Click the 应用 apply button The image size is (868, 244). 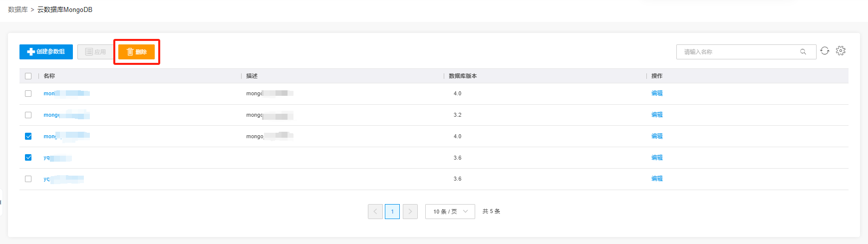click(95, 52)
